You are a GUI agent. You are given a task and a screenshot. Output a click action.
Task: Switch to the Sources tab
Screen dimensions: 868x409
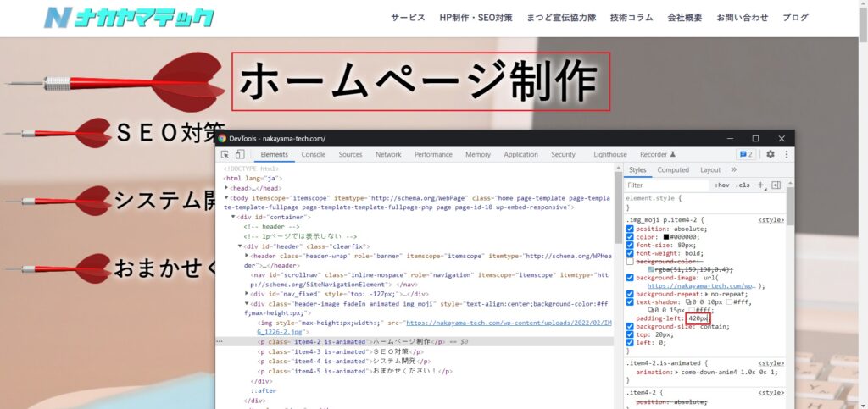coord(350,155)
